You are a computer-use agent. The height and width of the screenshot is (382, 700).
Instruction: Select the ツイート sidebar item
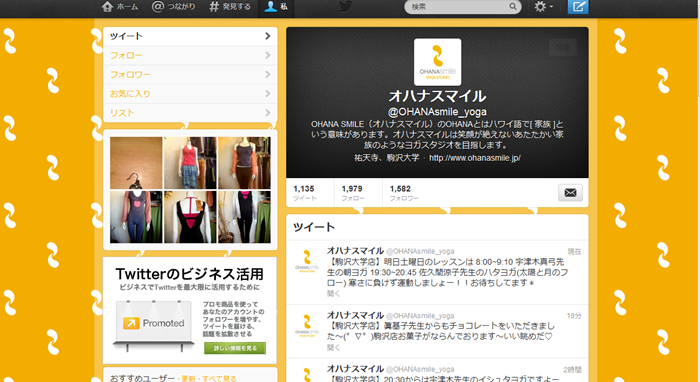(x=190, y=36)
